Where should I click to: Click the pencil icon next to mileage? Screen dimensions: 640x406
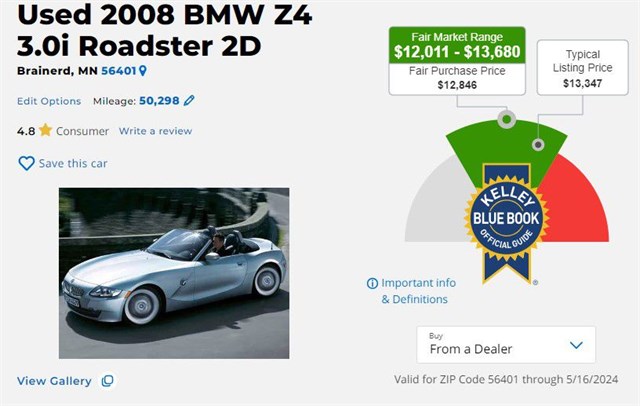pos(189,100)
